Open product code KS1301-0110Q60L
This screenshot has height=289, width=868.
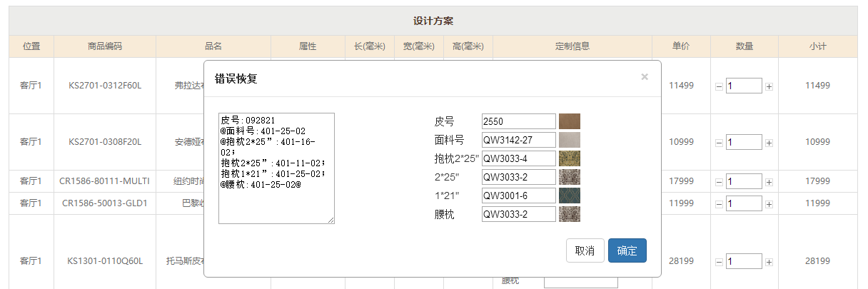105,261
